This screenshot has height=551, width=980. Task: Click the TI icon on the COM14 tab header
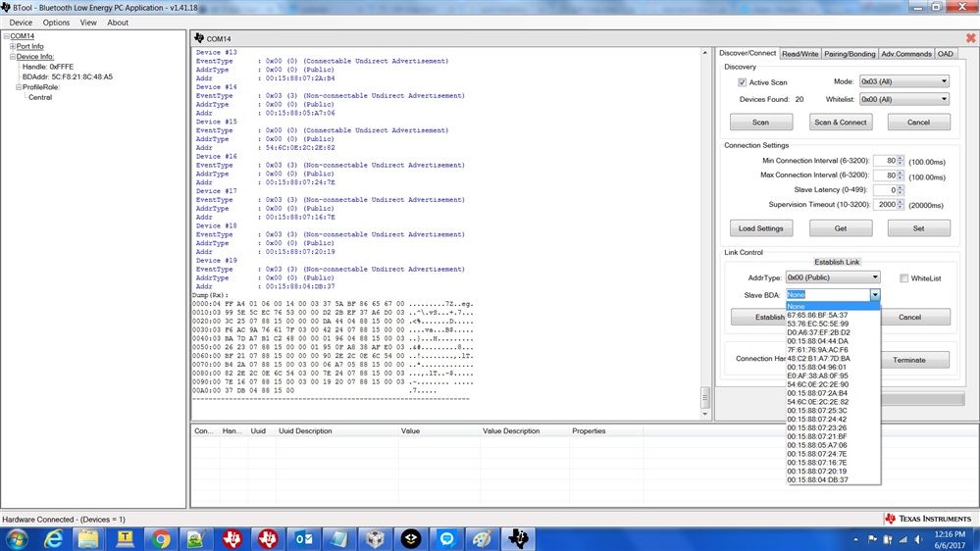pyautogui.click(x=199, y=38)
